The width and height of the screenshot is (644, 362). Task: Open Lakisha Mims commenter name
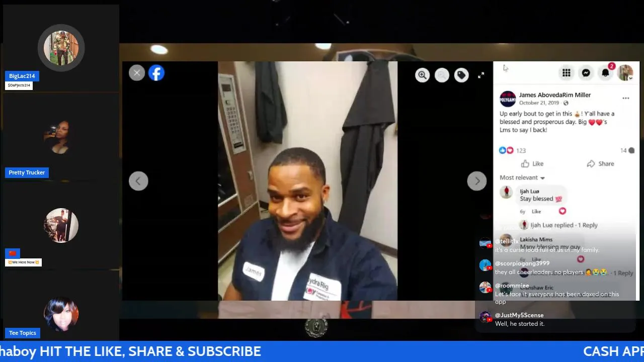pos(536,239)
